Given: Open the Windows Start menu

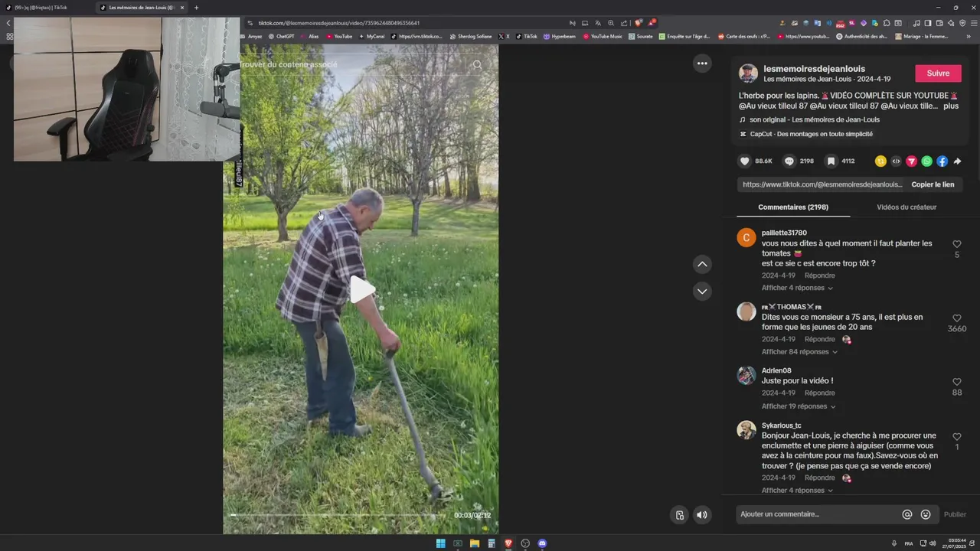Looking at the screenshot, I should pyautogui.click(x=440, y=543).
